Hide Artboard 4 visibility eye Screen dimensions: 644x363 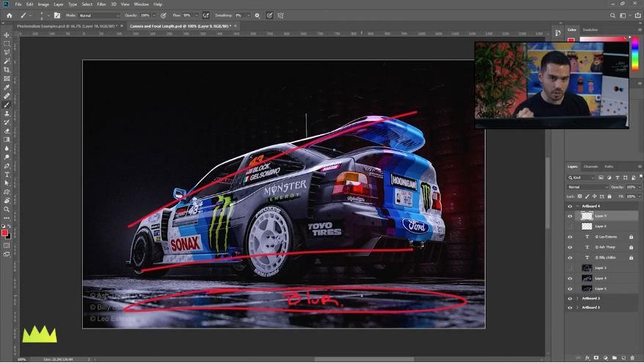tap(570, 206)
